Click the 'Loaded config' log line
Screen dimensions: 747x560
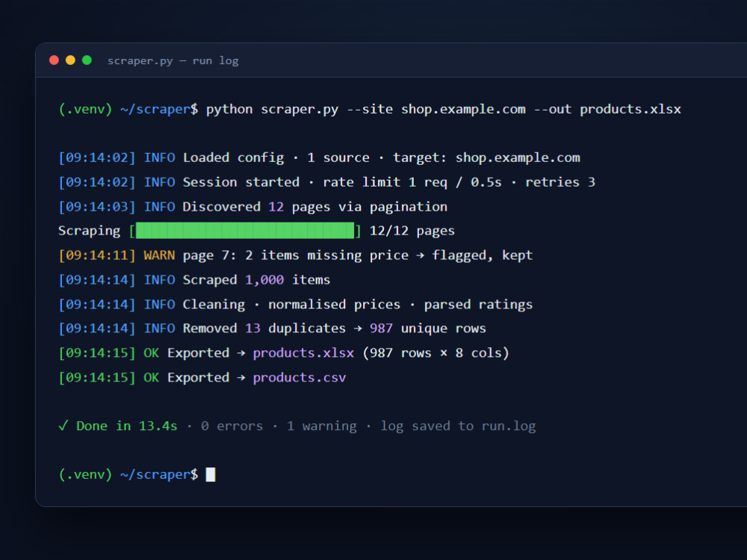click(x=319, y=158)
